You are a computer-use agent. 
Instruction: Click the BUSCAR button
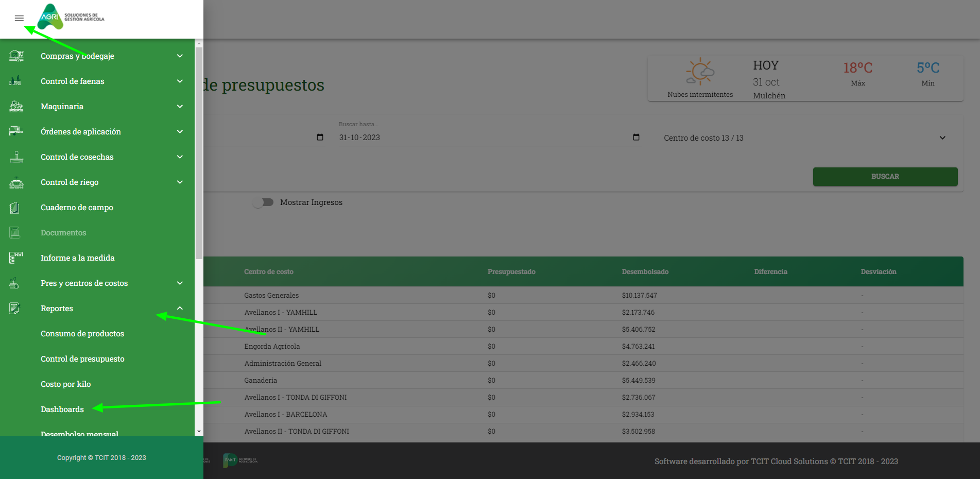click(x=885, y=176)
